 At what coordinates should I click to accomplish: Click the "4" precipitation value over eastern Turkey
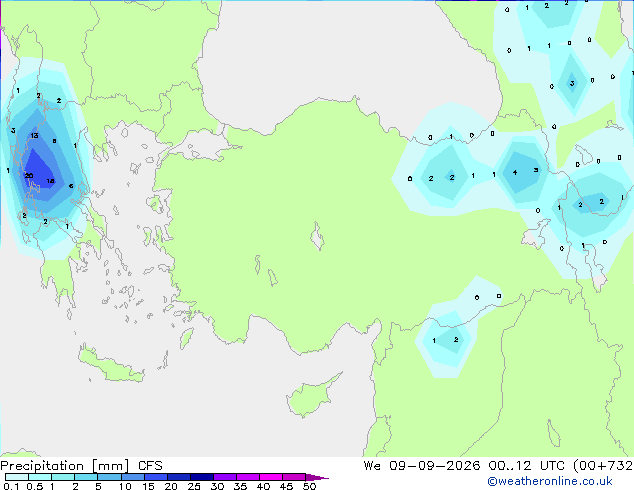(515, 173)
